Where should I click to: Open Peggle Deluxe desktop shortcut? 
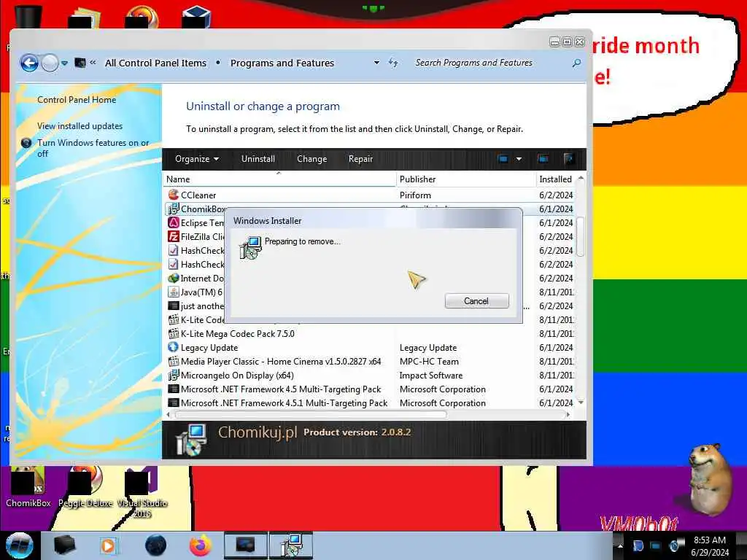(85, 487)
